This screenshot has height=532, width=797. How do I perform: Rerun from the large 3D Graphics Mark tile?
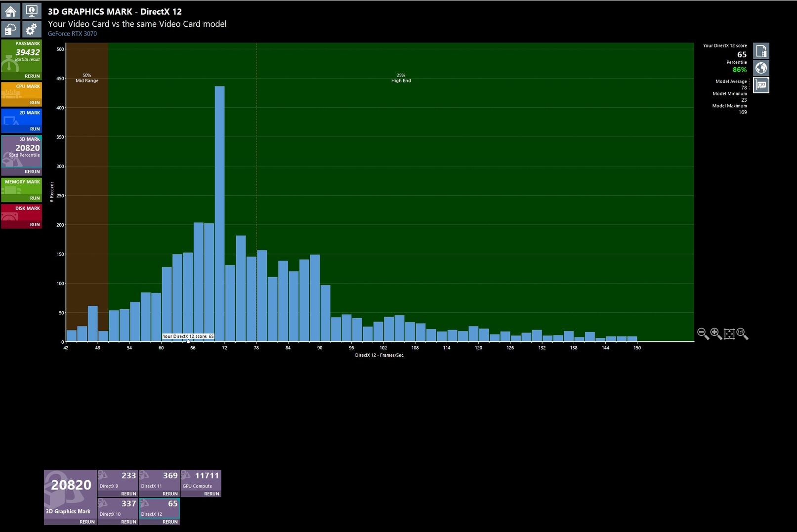[87, 522]
